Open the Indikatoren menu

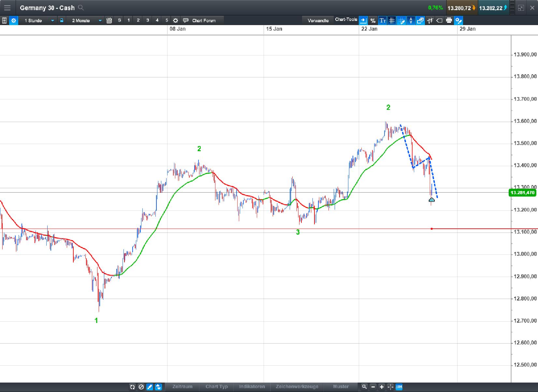[252, 387]
